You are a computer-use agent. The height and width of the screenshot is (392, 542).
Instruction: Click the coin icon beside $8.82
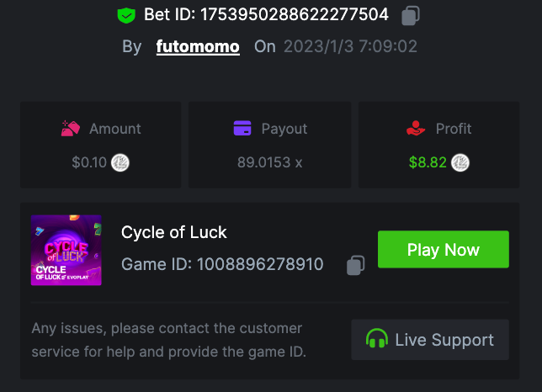pos(460,162)
